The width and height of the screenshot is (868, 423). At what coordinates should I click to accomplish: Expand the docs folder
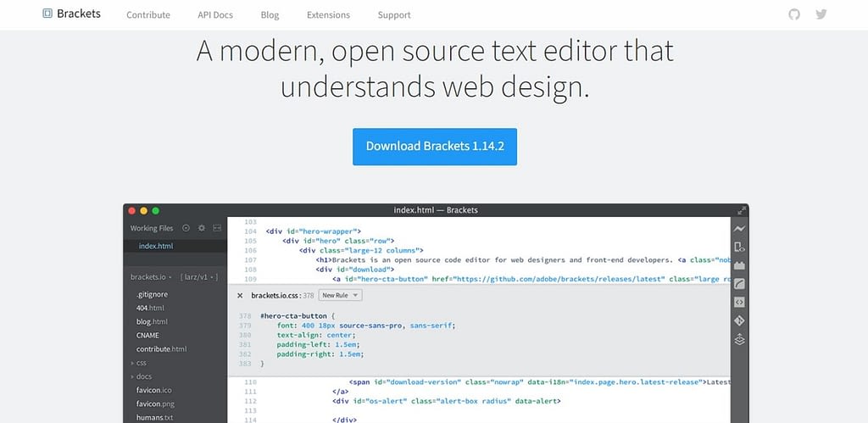(141, 376)
